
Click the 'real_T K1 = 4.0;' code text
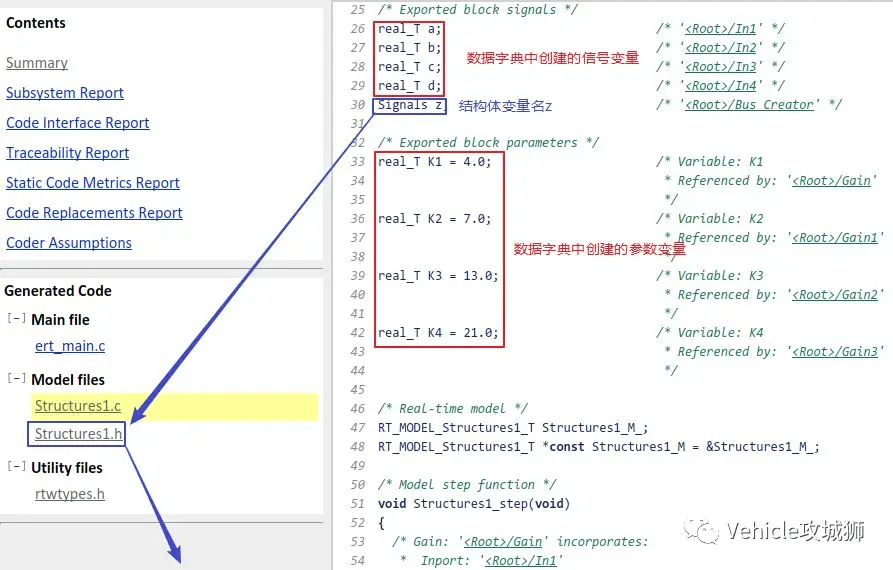(434, 162)
